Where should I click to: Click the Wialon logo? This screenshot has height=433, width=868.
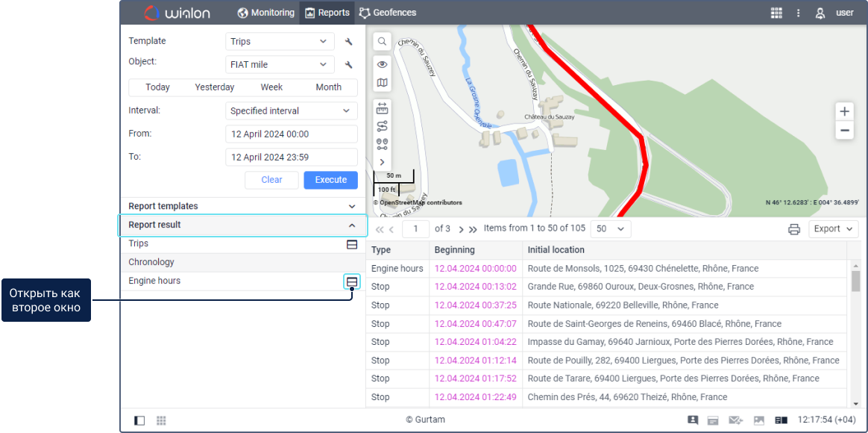pos(177,13)
